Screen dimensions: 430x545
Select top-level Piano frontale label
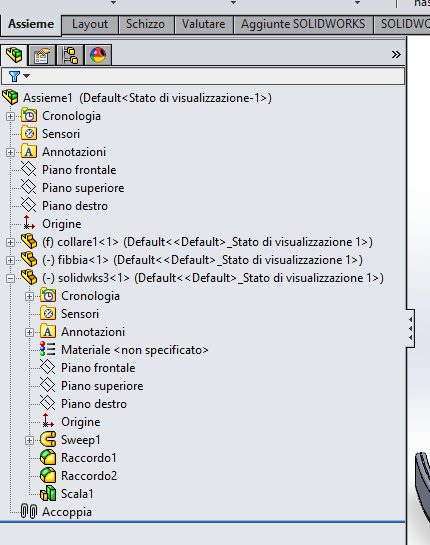click(x=79, y=170)
